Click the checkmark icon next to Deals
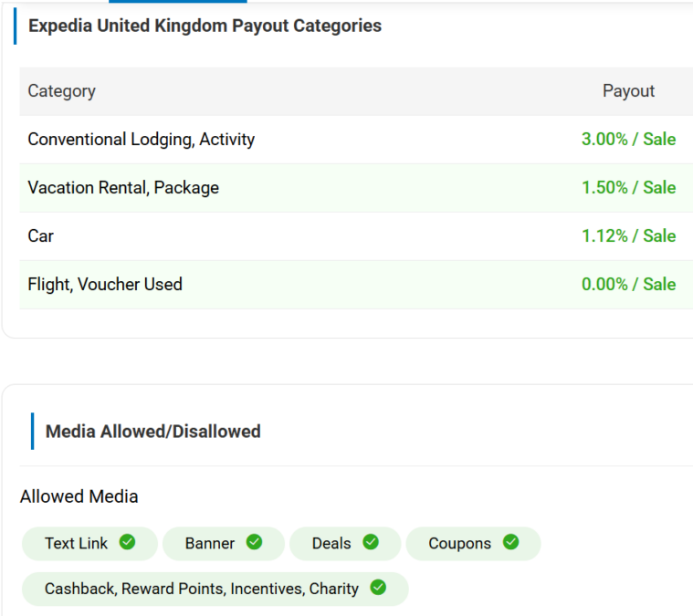Image resolution: width=693 pixels, height=616 pixels. tap(370, 542)
